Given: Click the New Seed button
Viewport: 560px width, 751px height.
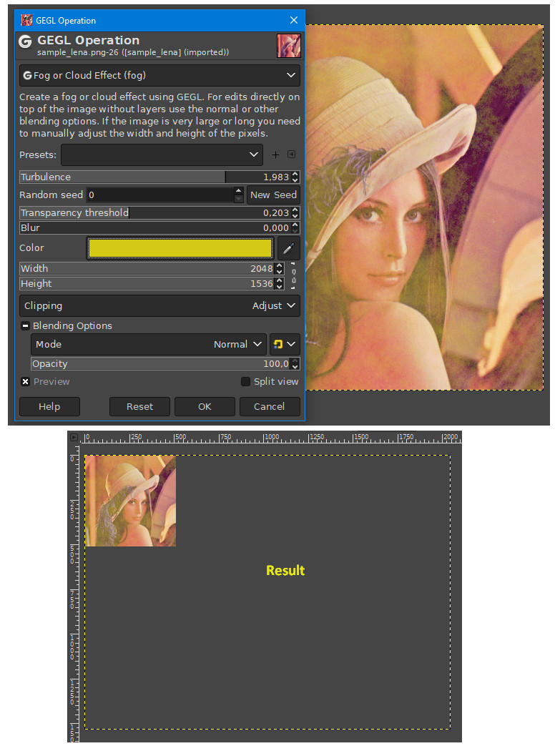Looking at the screenshot, I should click(x=273, y=195).
